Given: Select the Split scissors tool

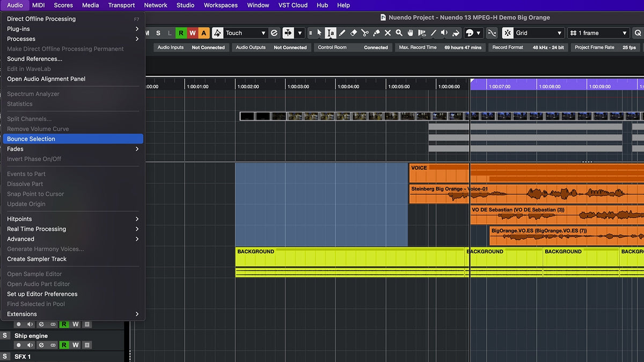Looking at the screenshot, I should click(365, 33).
